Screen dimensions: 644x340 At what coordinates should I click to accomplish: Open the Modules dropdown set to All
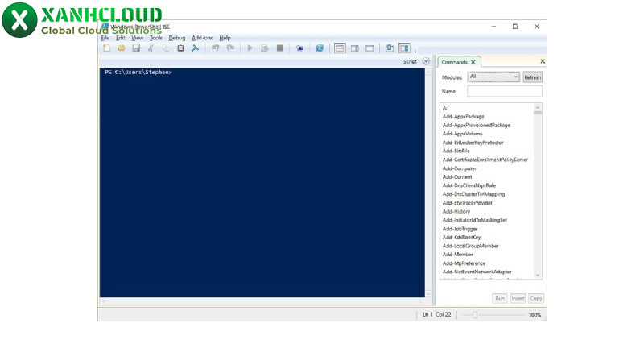coord(493,77)
